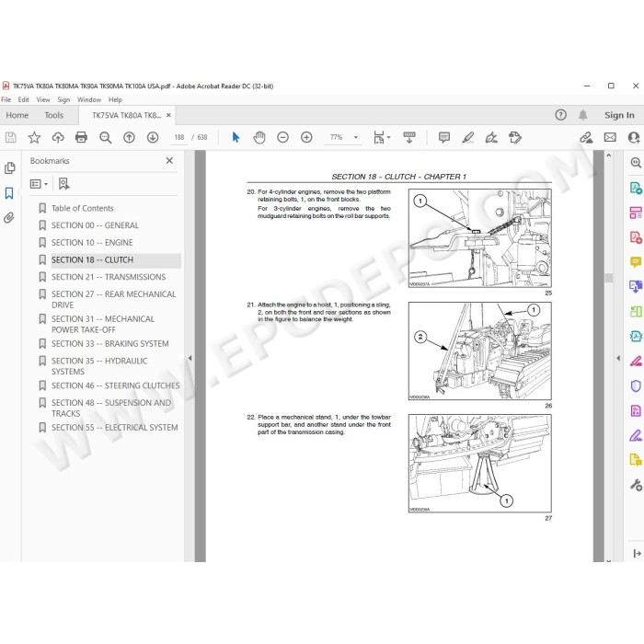Select SECTION 18 -- CLUTCH bookmark

pos(92,260)
